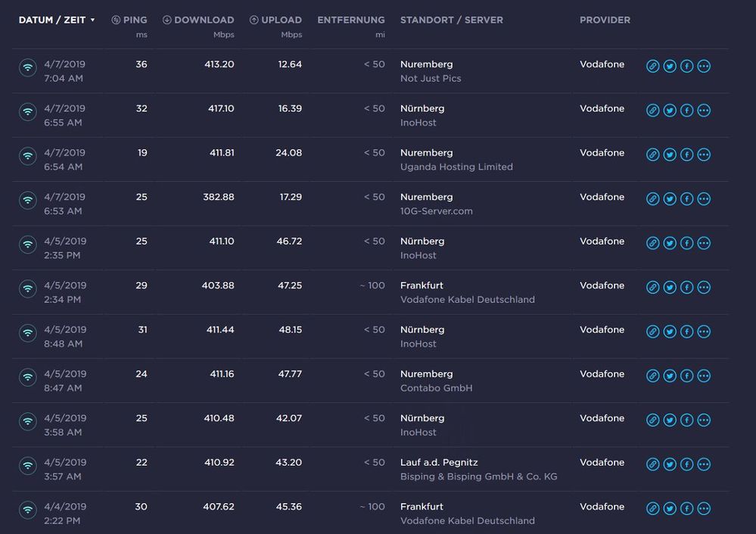This screenshot has height=534, width=756.
Task: Share the 6:55 AM InoHost result on Facebook
Action: [686, 110]
